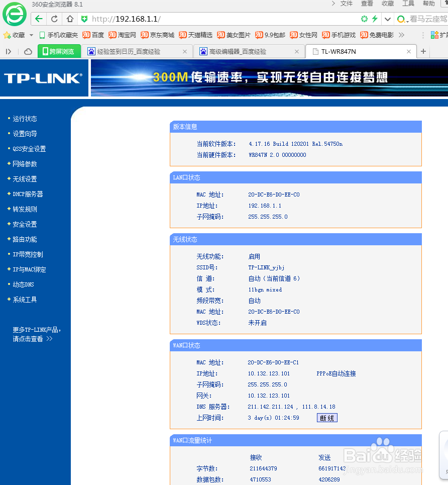
Task: Open the address bar history dropdown arrow
Action: tap(387, 19)
